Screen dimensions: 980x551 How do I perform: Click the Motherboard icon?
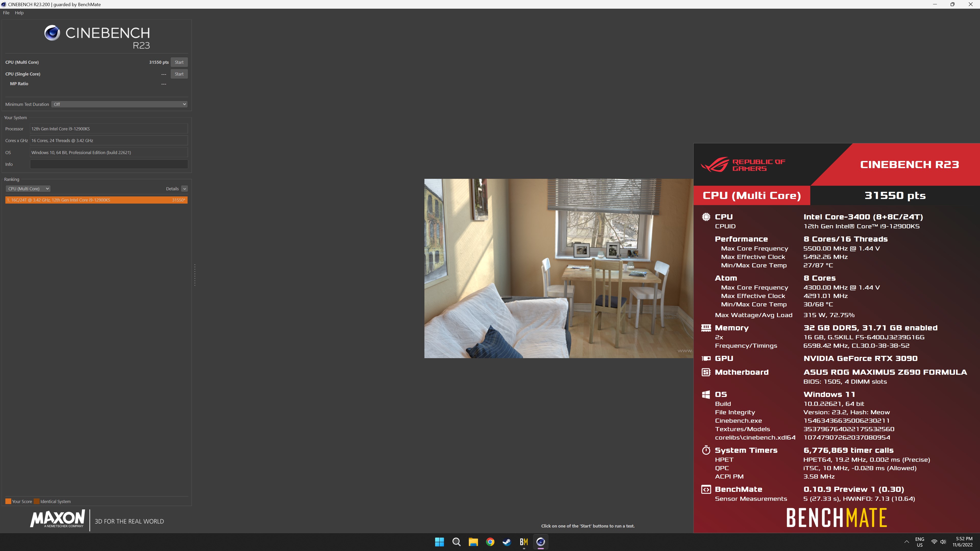(706, 372)
